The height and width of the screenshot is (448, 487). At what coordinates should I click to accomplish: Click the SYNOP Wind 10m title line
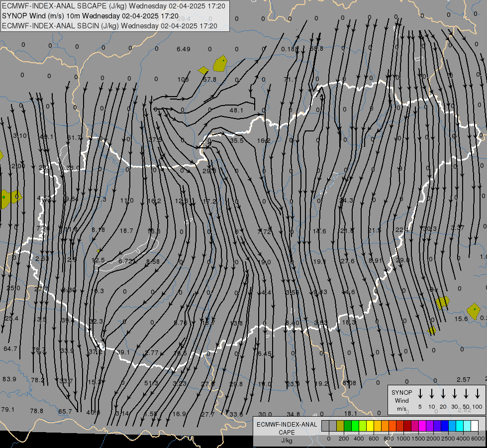tap(90, 16)
